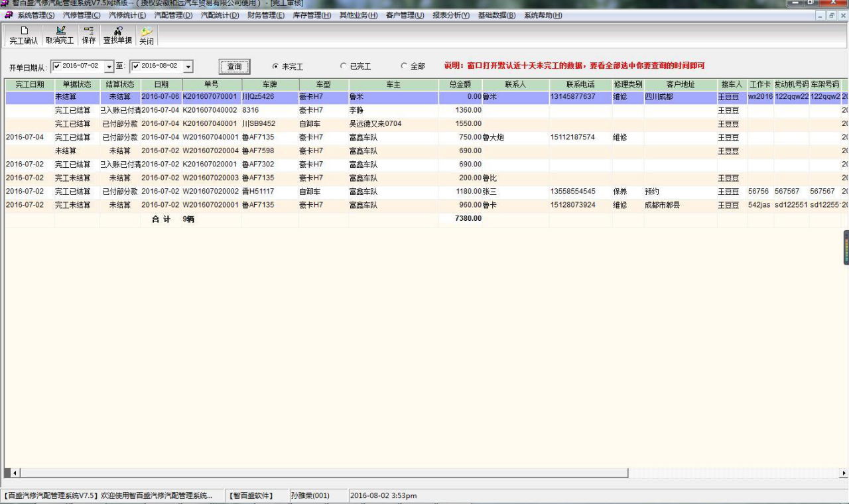849x504 pixels.
Task: Click the 单据状态 column header
Action: [77, 85]
